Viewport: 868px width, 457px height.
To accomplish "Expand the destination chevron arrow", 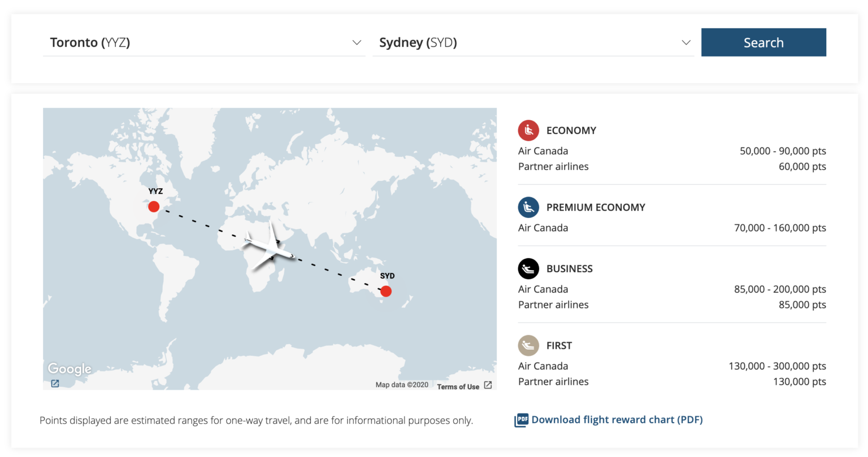I will pyautogui.click(x=685, y=42).
